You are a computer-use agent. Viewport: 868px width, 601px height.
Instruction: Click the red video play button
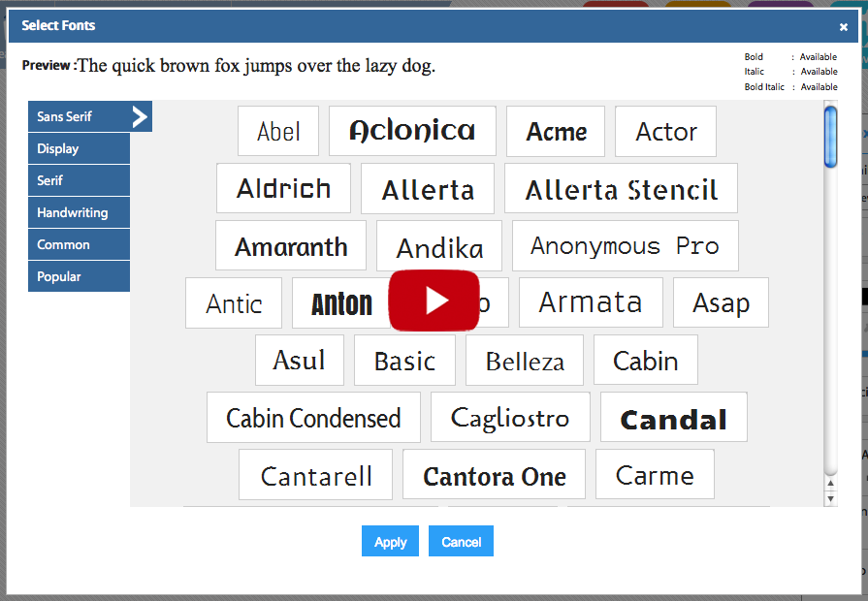click(434, 300)
